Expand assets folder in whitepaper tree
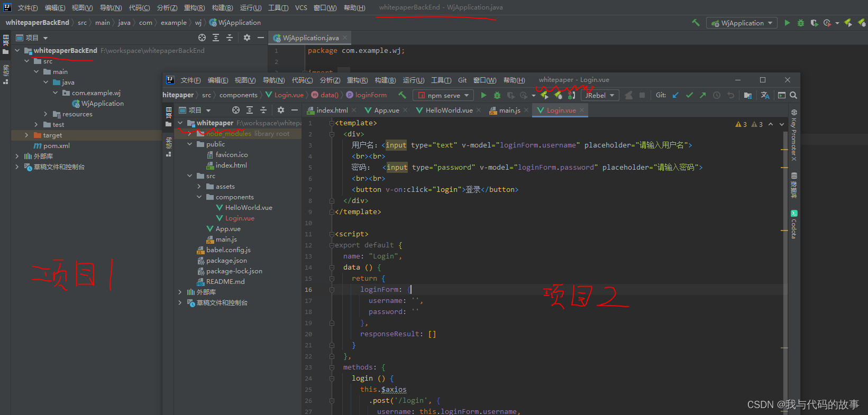The image size is (868, 415). tap(199, 187)
